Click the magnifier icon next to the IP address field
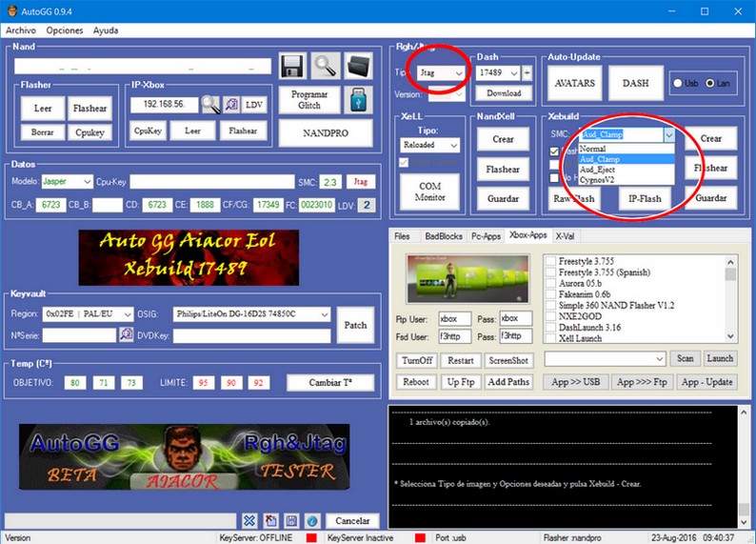The image size is (756, 544). point(210,104)
